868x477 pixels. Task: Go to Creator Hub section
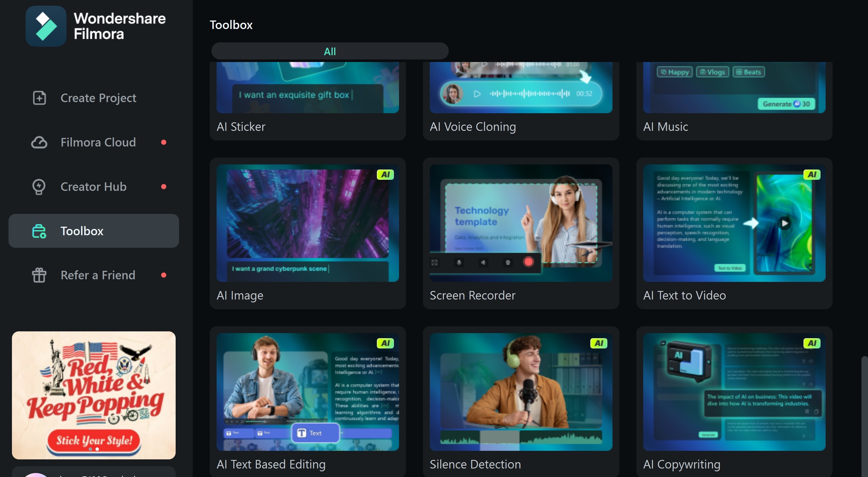pyautogui.click(x=94, y=187)
